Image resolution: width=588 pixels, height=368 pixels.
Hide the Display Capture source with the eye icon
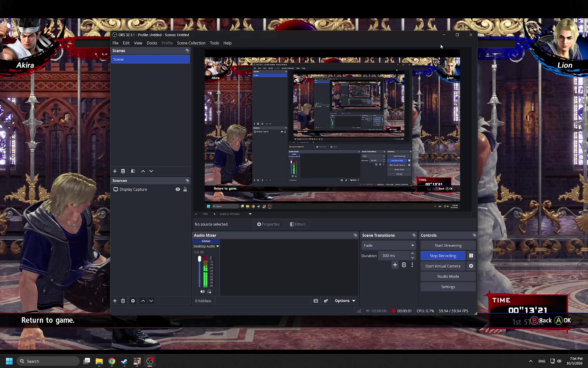[178, 190]
